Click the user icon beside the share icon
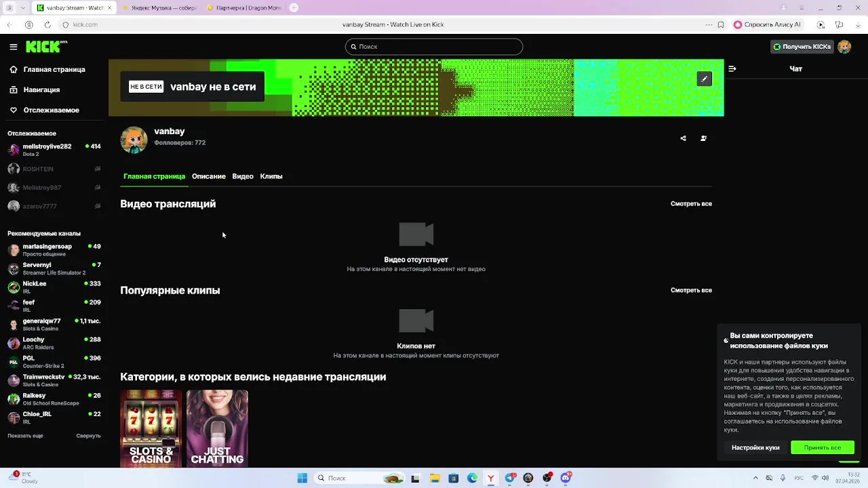868x488 pixels. (703, 138)
